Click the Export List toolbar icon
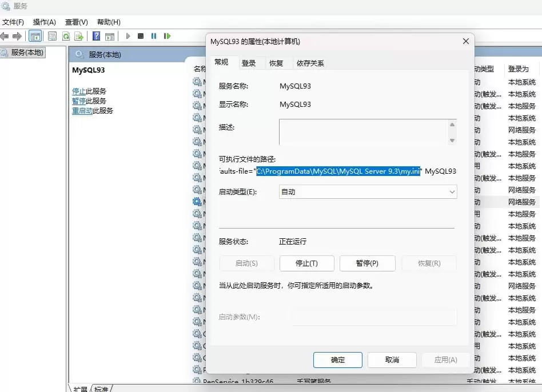The height and width of the screenshot is (392, 542). (x=79, y=36)
